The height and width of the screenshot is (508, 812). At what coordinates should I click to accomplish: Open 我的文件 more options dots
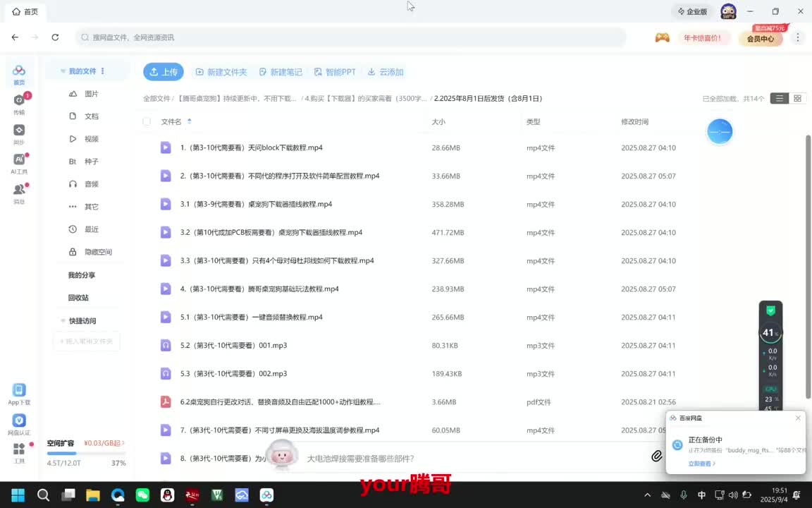[x=102, y=71]
